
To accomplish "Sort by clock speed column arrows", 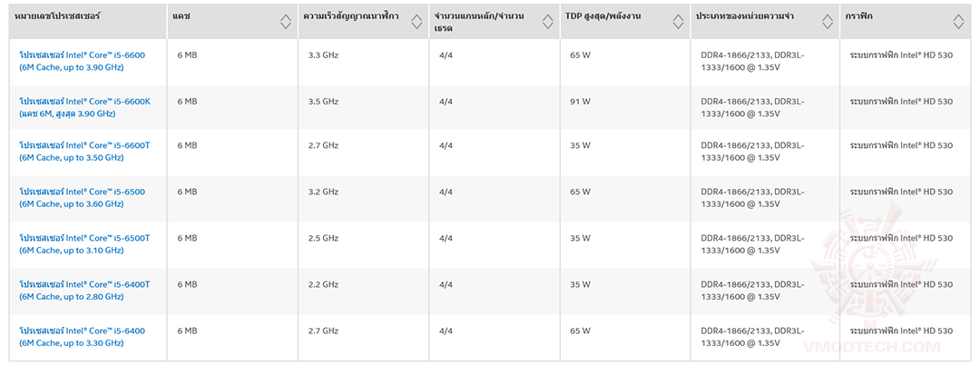I will tap(416, 21).
